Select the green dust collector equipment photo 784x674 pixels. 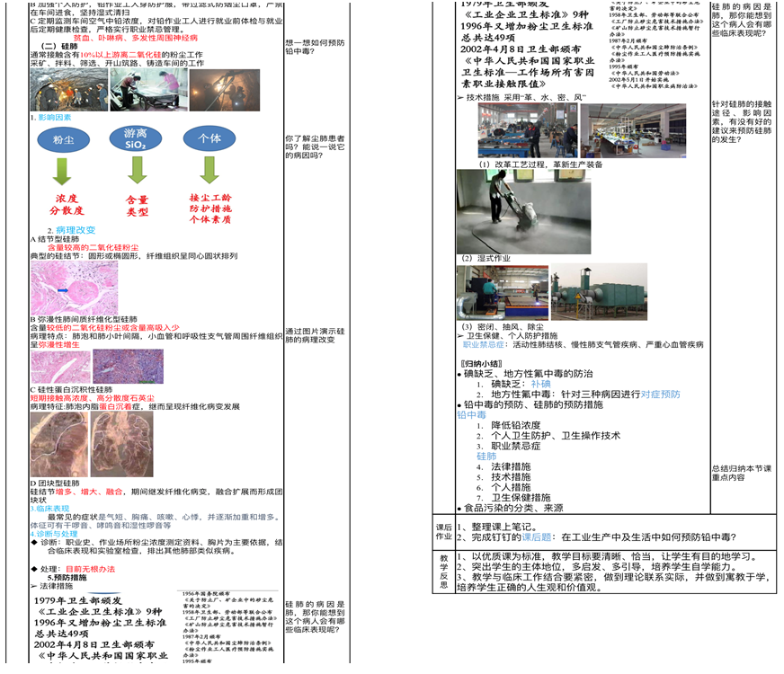click(599, 292)
